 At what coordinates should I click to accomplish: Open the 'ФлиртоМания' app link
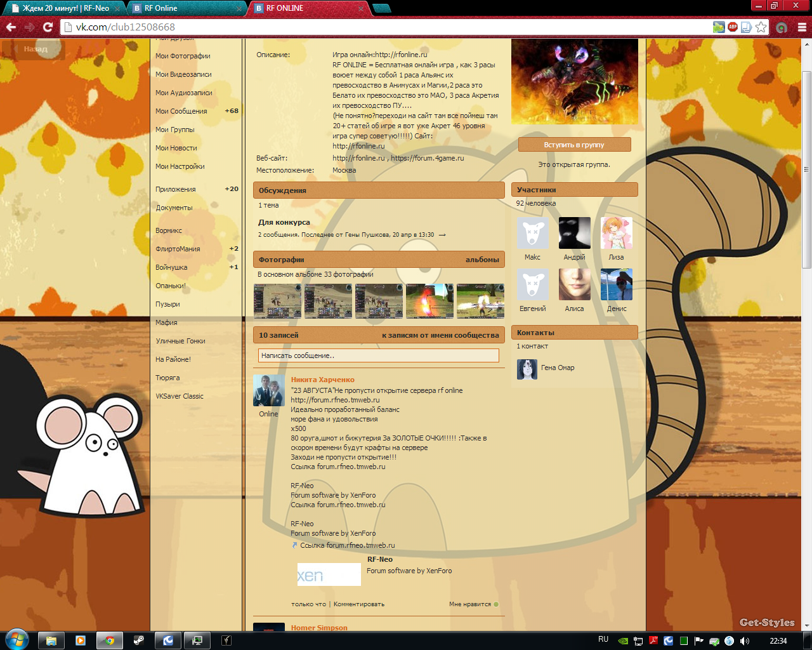178,249
